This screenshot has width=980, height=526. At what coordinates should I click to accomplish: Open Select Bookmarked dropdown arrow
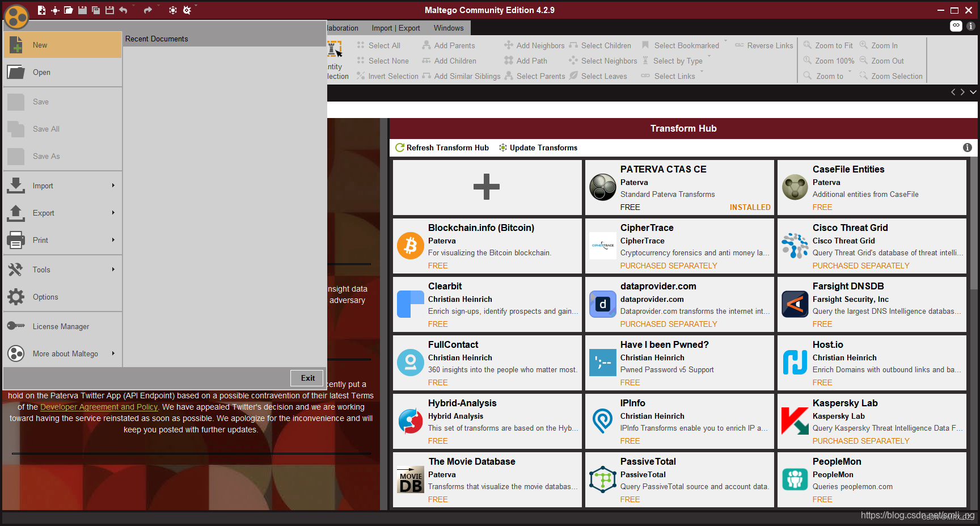coord(725,41)
